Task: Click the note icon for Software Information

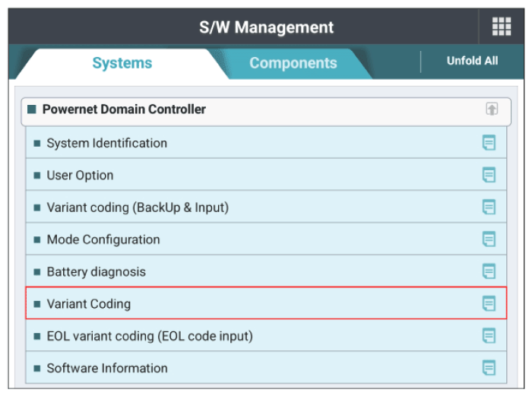Action: tap(489, 368)
